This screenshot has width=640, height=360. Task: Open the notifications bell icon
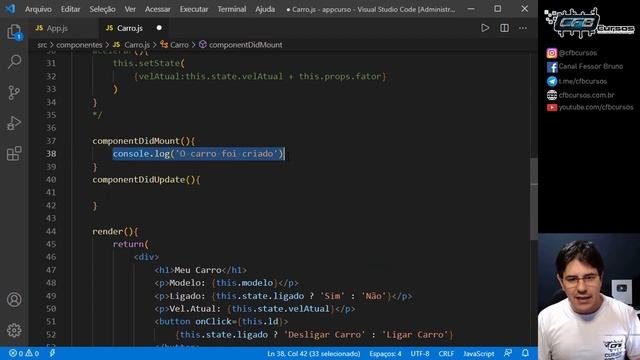click(x=525, y=353)
